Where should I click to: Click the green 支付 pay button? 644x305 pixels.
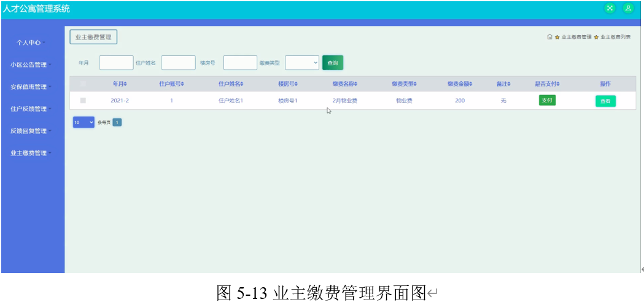pyautogui.click(x=547, y=100)
